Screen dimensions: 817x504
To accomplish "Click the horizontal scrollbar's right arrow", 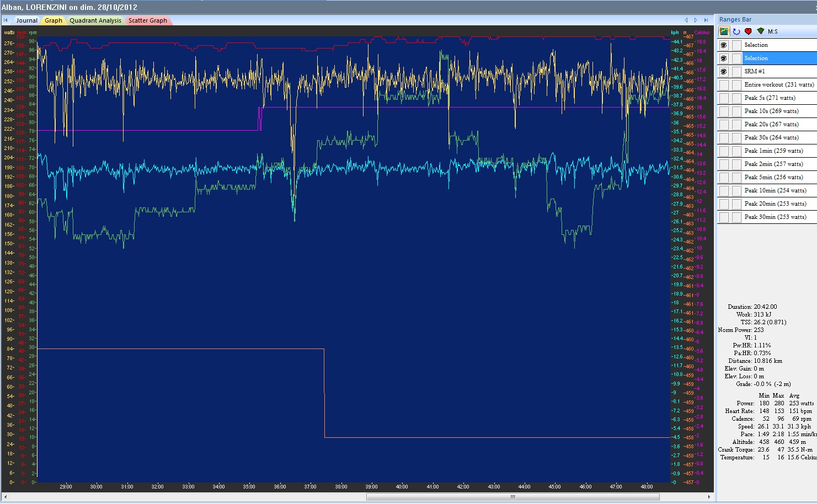I will tap(709, 497).
